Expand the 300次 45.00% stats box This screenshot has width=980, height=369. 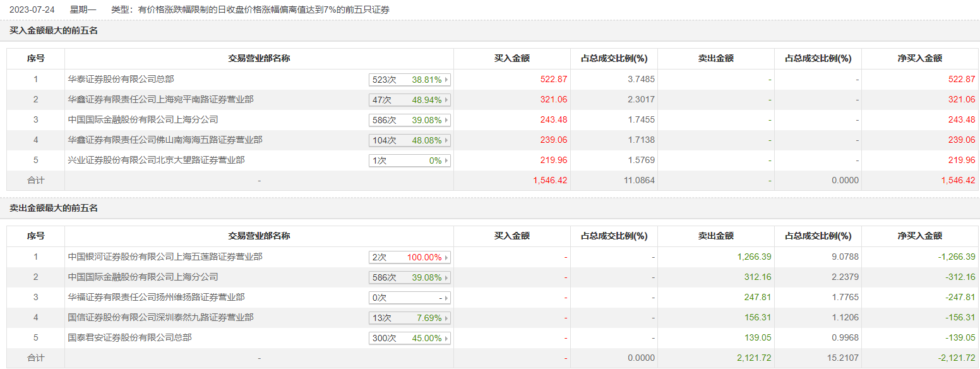[410, 338]
